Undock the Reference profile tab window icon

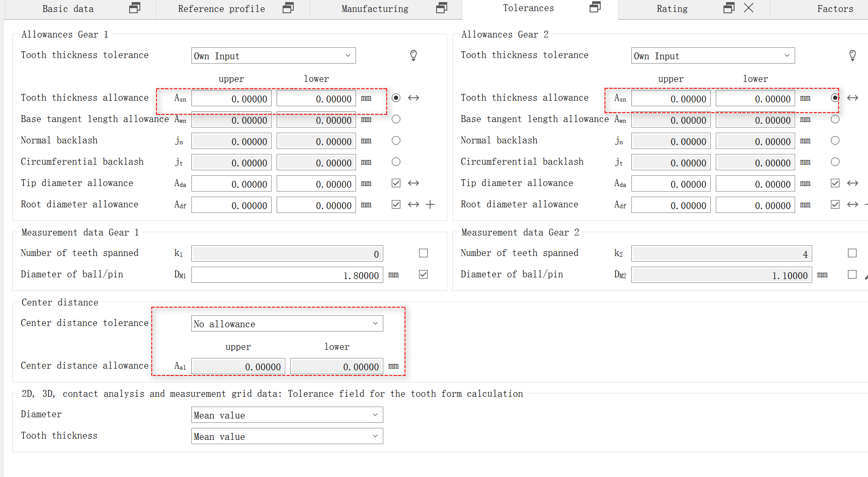tap(288, 8)
